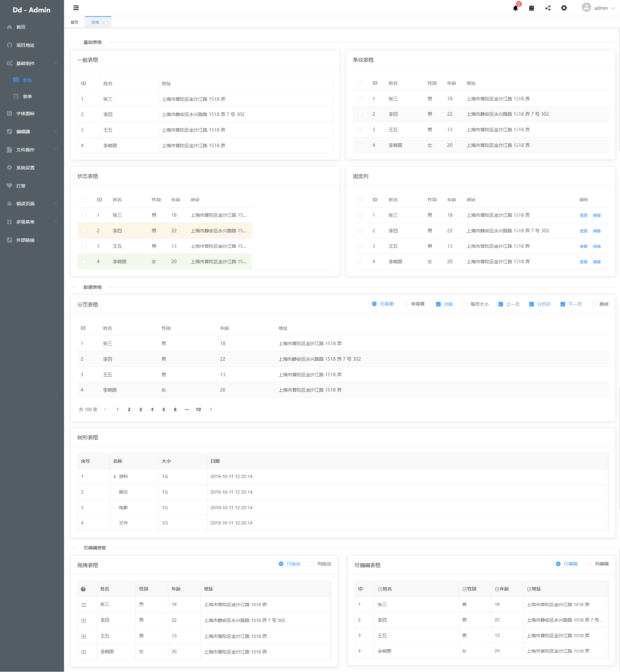Image resolution: width=620 pixels, height=672 pixels.
Task: Click the external link icon beside 外部链接
Action: coord(9,240)
